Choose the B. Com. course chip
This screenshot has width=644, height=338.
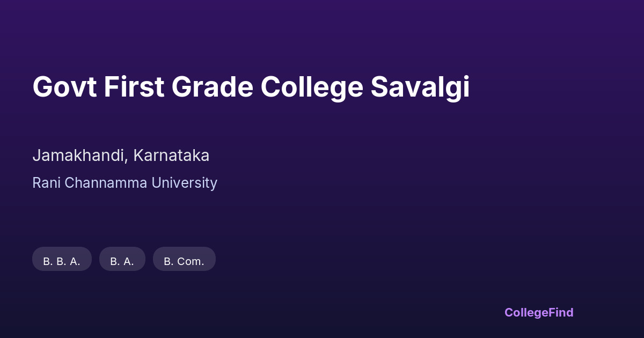click(184, 261)
